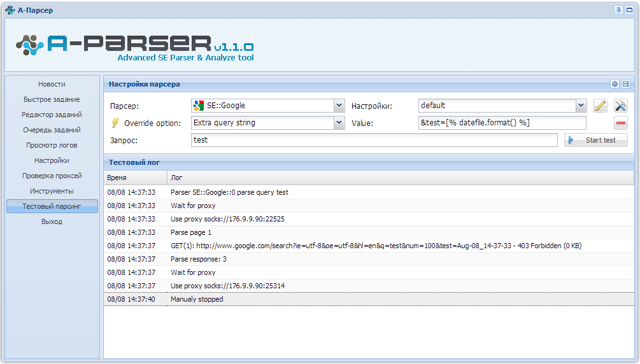Click Выход to log out
Image resolution: width=640 pixels, height=364 pixels.
(x=52, y=221)
